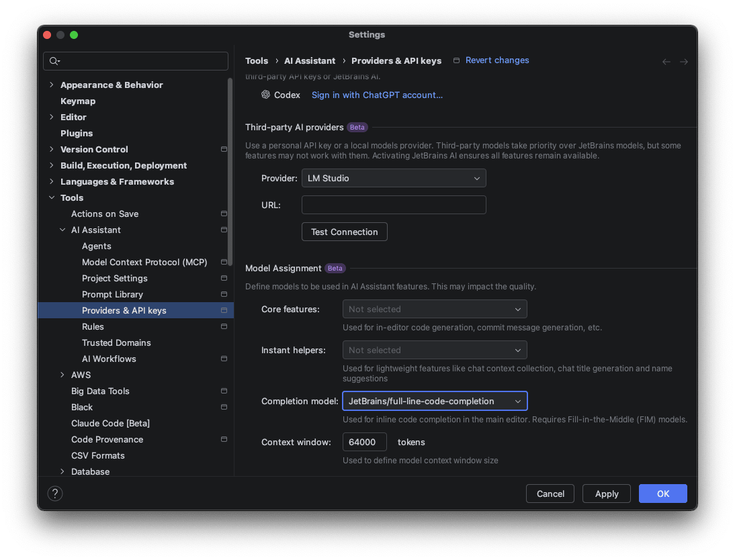Click project-level icon beside Version Control
735x560 pixels.
click(224, 149)
